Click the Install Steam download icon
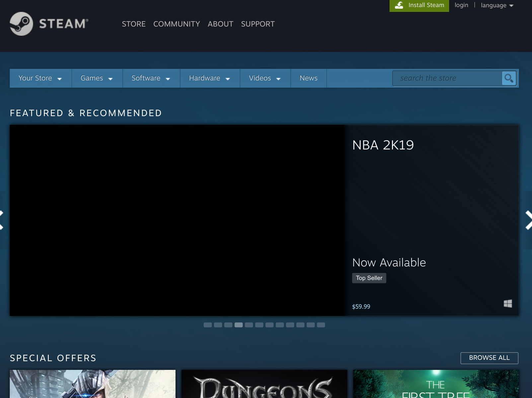Screen dimensions: 532x398 tap(399, 5)
